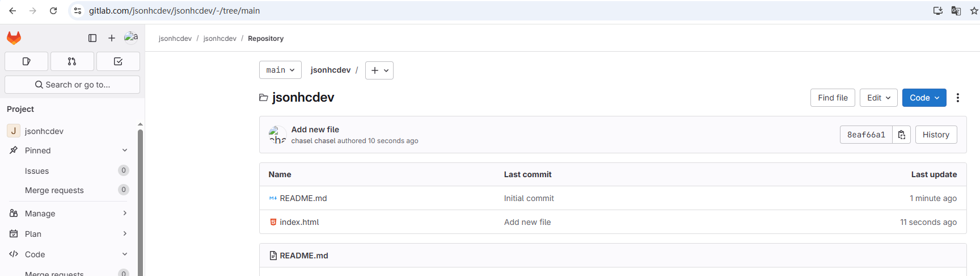Open the main branch selector dropdown

point(280,70)
